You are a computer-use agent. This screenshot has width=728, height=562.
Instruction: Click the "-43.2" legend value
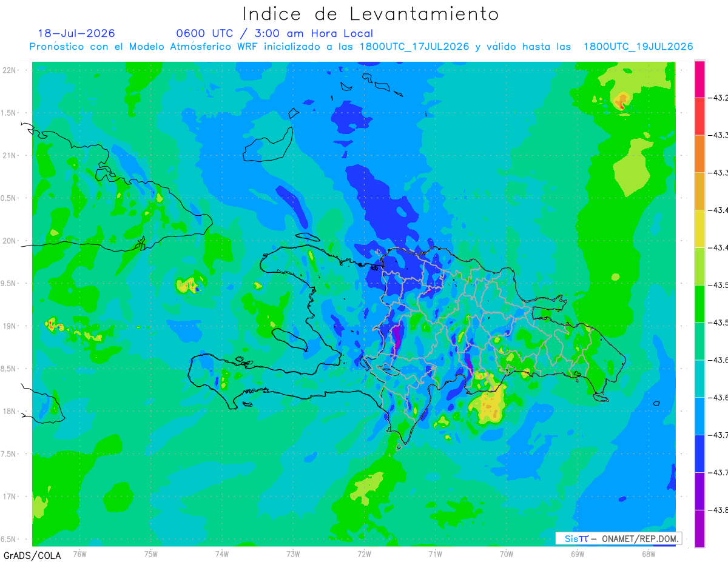(718, 98)
